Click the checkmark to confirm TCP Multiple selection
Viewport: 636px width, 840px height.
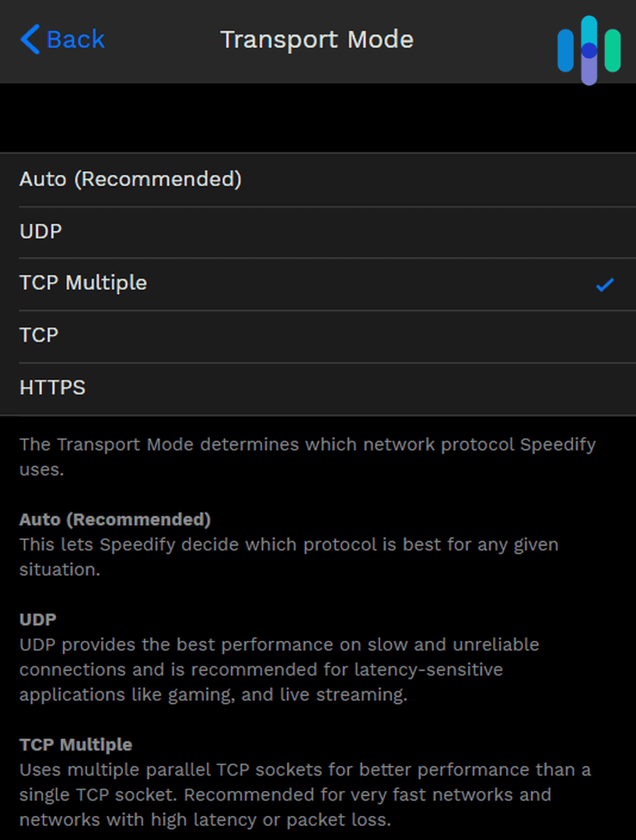coord(605,285)
